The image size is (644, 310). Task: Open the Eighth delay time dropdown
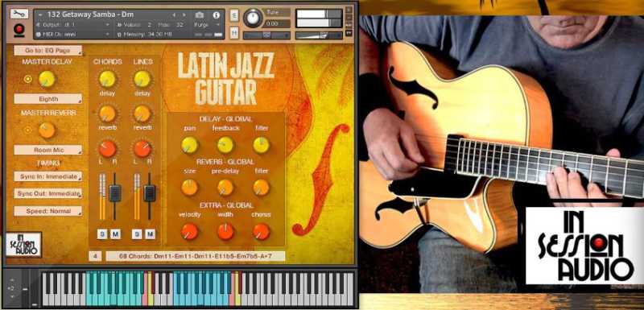pyautogui.click(x=48, y=99)
